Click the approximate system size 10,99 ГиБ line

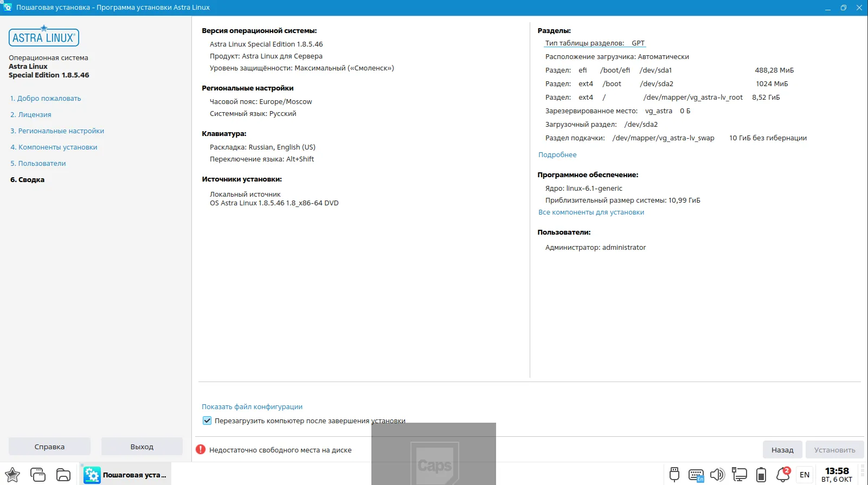[x=622, y=200]
